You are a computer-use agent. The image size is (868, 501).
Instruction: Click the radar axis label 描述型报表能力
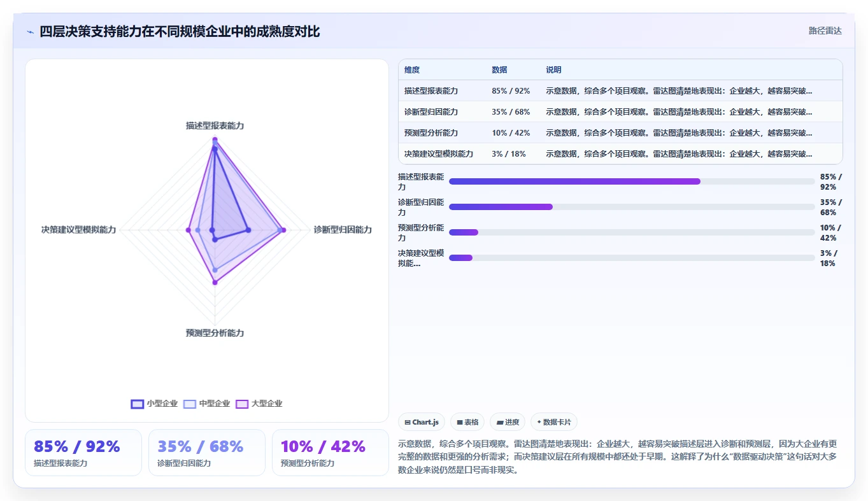[215, 126]
